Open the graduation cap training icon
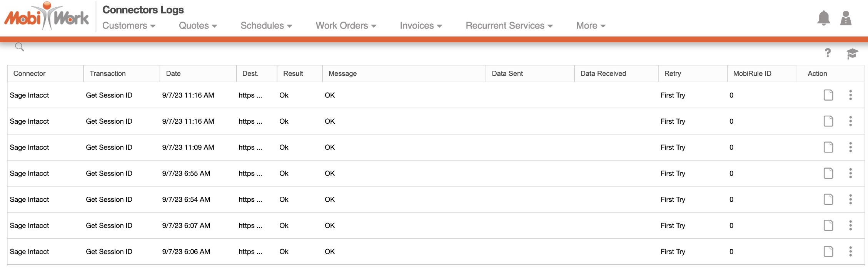Screen dimensions: 868x272 pyautogui.click(x=852, y=53)
